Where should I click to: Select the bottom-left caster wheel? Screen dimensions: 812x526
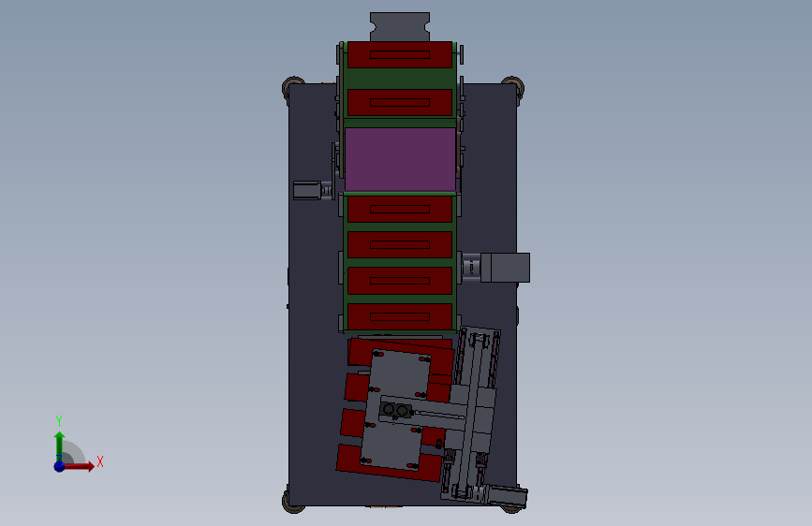[x=292, y=501]
